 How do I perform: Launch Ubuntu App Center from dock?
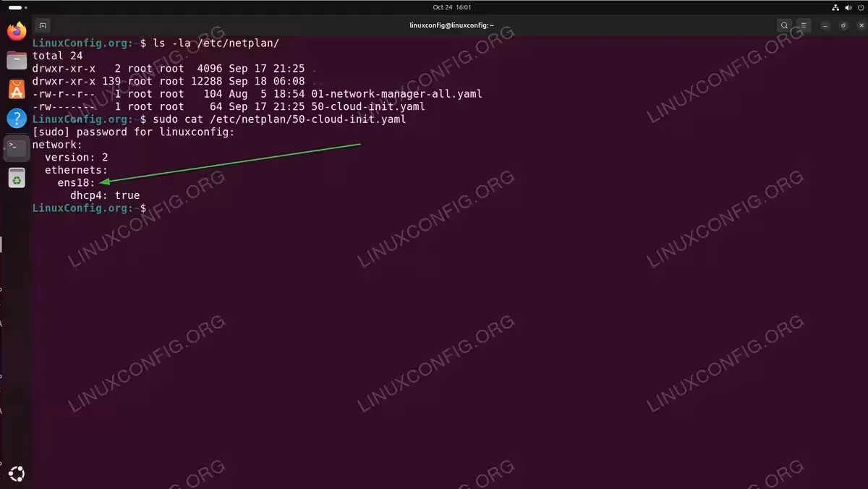(16, 90)
